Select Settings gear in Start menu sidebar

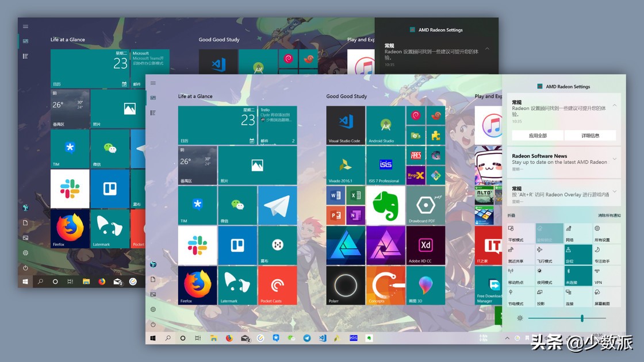[x=153, y=309]
